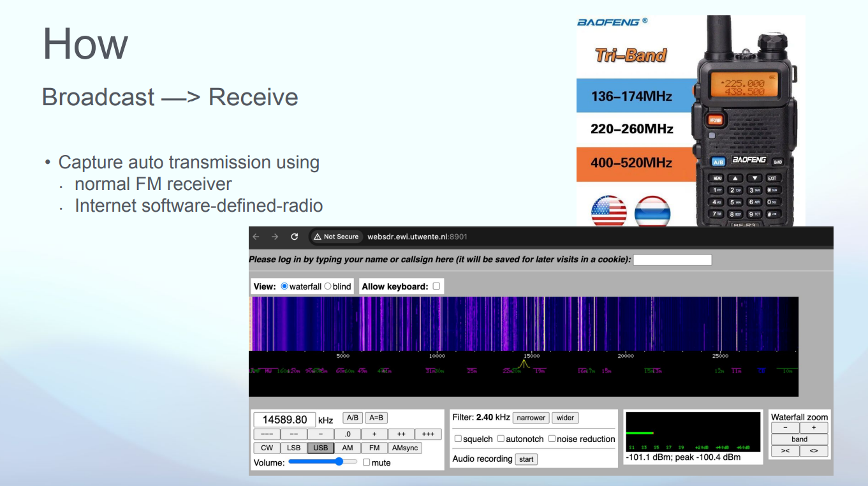Click the name or callsign login field
The width and height of the screenshot is (868, 486).
pos(672,260)
